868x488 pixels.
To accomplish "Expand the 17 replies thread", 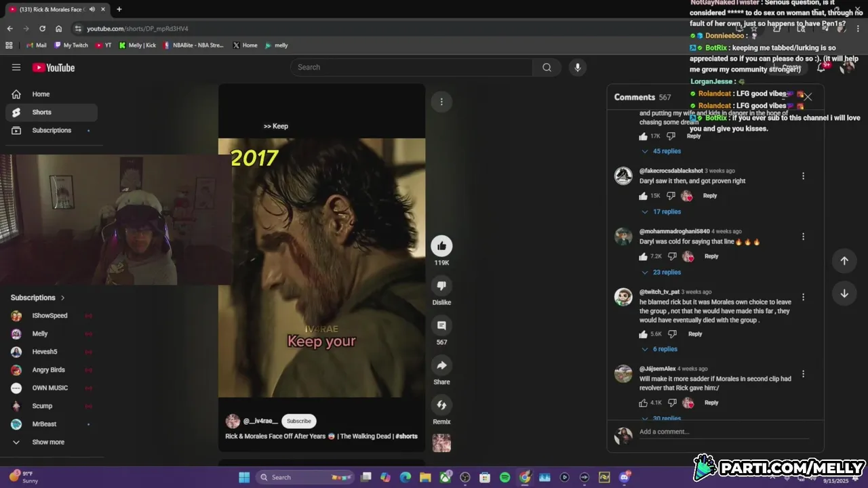I will (x=661, y=211).
